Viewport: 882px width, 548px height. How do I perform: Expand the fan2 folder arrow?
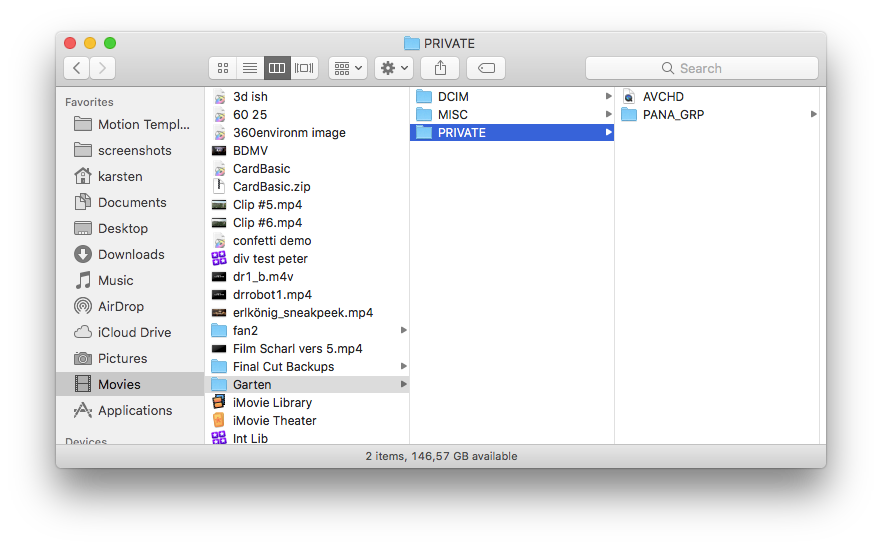(x=403, y=330)
